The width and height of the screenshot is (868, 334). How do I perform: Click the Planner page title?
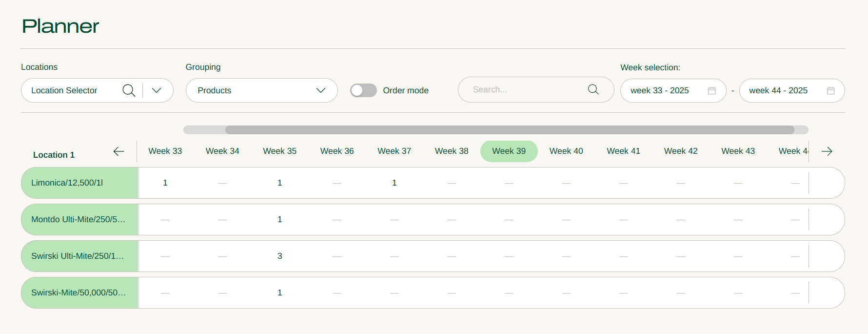pyautogui.click(x=60, y=26)
